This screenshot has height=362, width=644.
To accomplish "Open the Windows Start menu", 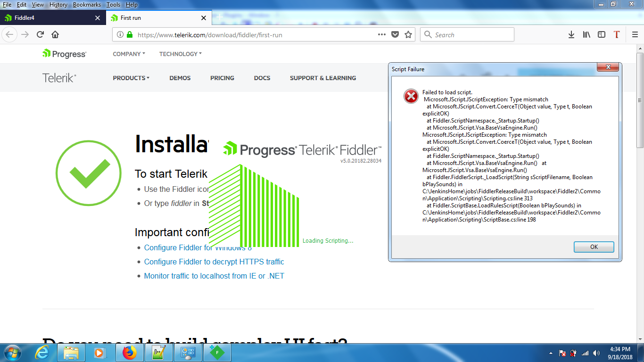I will (12, 353).
